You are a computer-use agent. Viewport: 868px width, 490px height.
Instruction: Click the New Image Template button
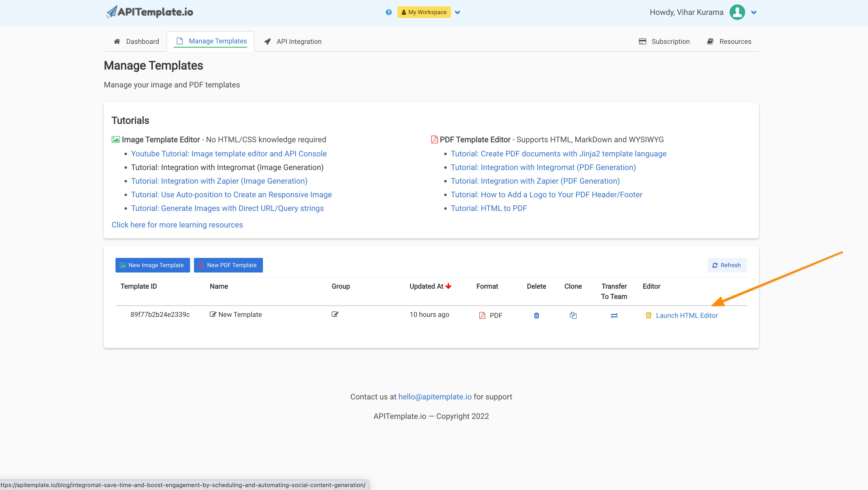coord(153,265)
